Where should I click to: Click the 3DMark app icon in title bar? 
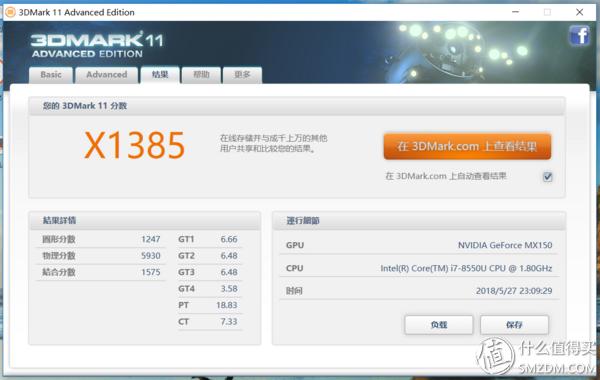click(10, 12)
